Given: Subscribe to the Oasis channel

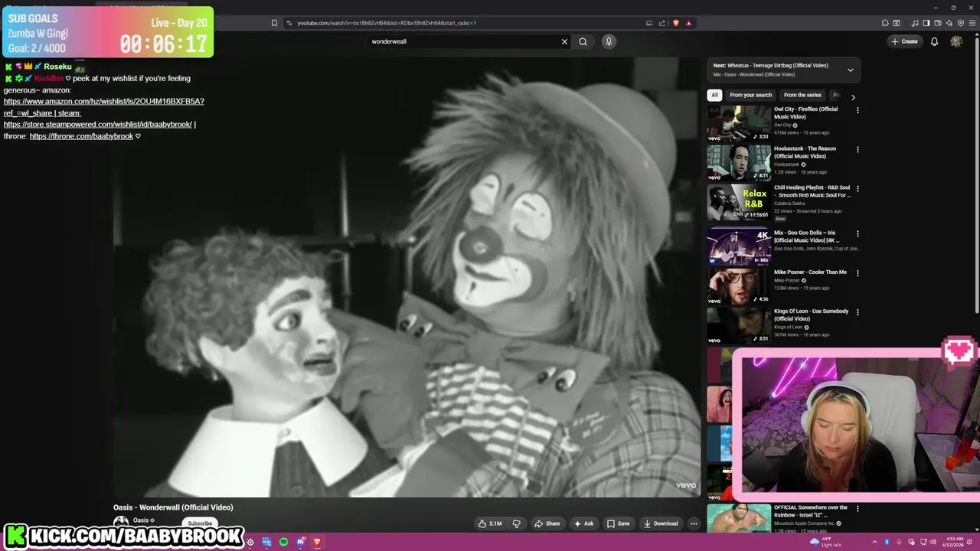Looking at the screenshot, I should [x=200, y=523].
